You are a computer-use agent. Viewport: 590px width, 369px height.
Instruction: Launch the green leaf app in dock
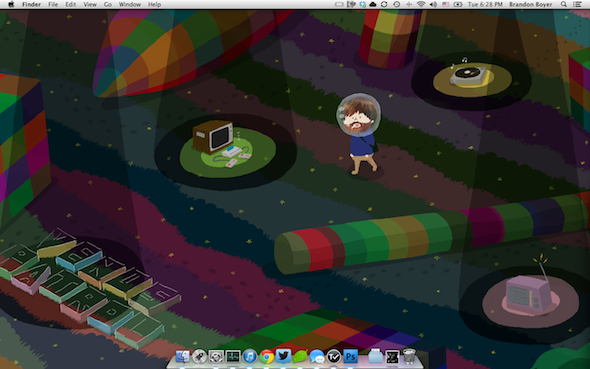pos(300,356)
